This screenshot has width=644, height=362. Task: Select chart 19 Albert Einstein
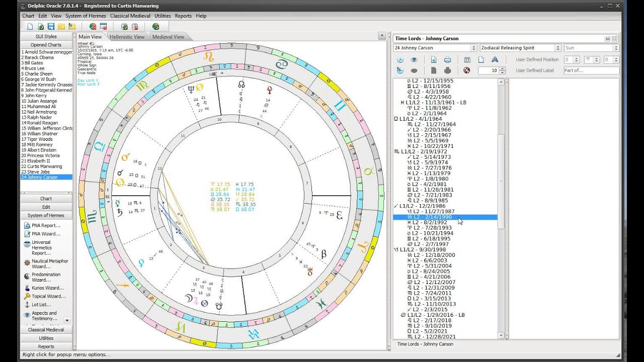tap(46, 150)
